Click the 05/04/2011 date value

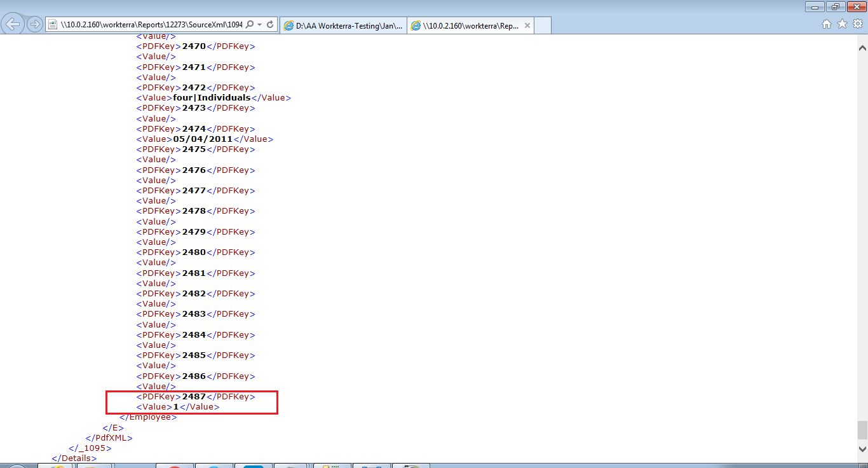(x=203, y=139)
